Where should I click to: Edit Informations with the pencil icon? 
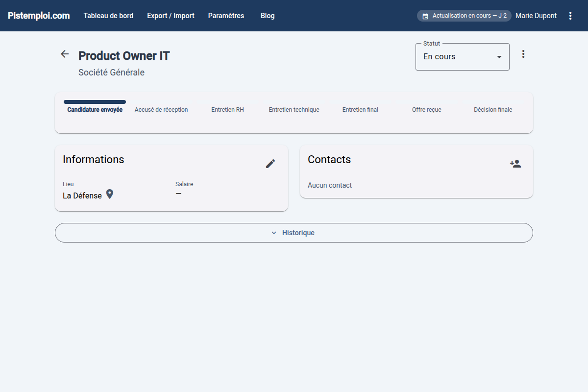270,164
